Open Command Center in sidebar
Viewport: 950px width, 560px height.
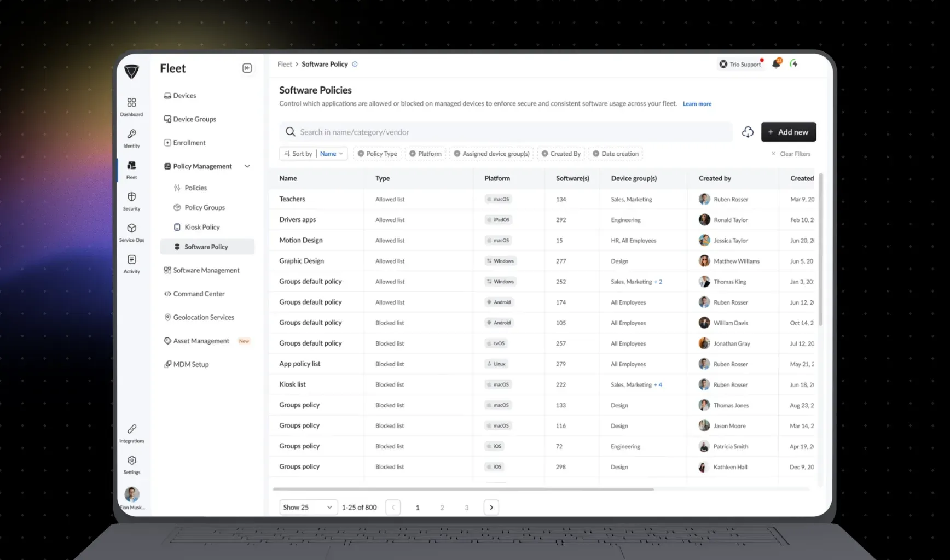194,294
